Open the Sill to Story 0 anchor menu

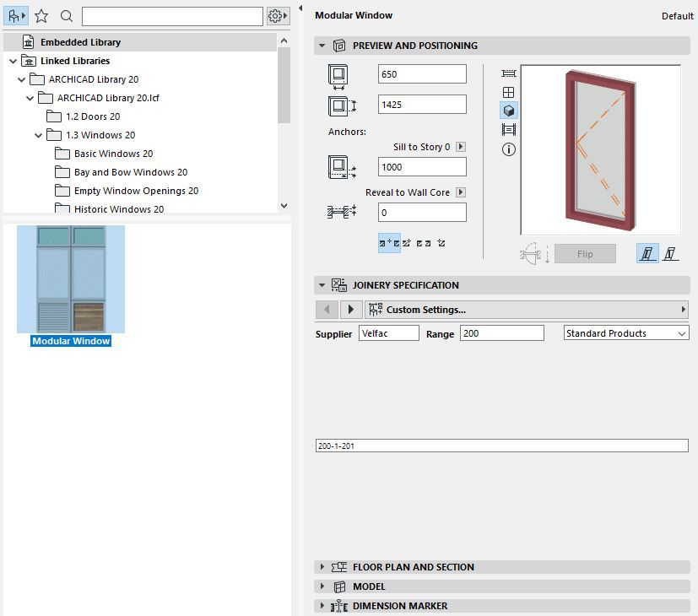point(461,147)
